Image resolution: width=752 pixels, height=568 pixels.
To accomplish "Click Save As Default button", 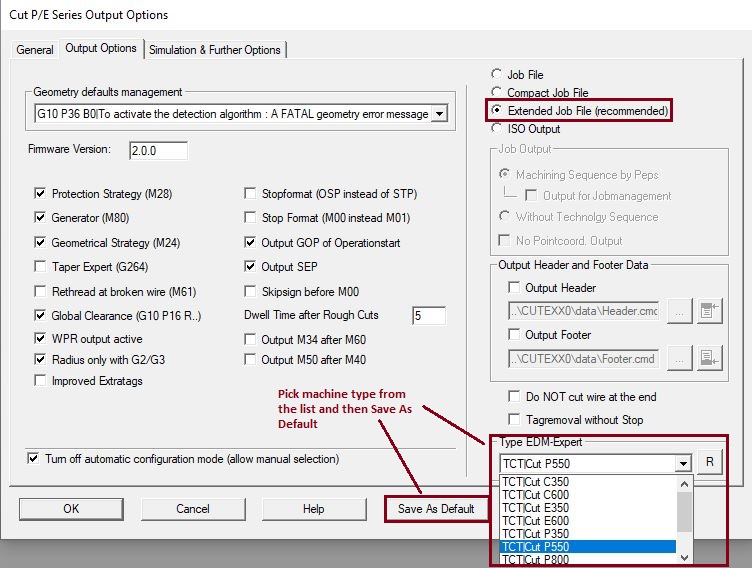I will (436, 509).
